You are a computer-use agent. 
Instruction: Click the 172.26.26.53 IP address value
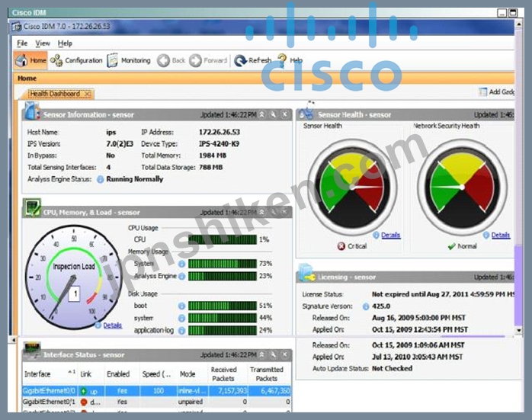pos(220,132)
